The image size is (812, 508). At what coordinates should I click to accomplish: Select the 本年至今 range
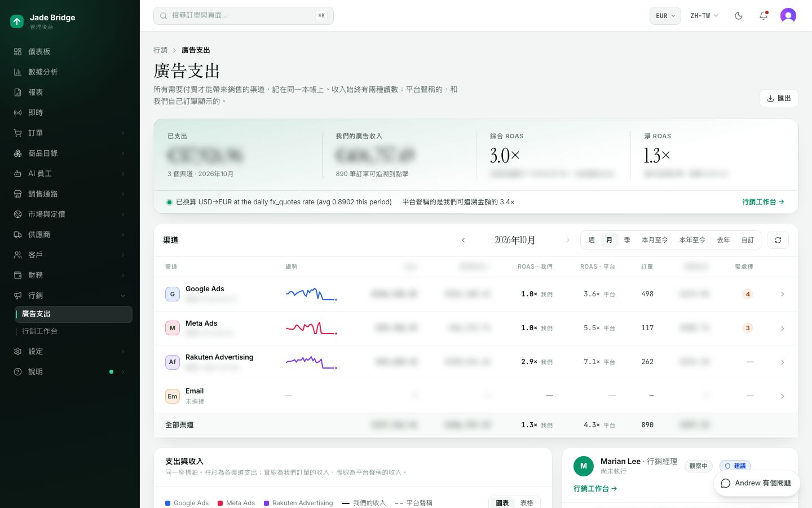692,240
